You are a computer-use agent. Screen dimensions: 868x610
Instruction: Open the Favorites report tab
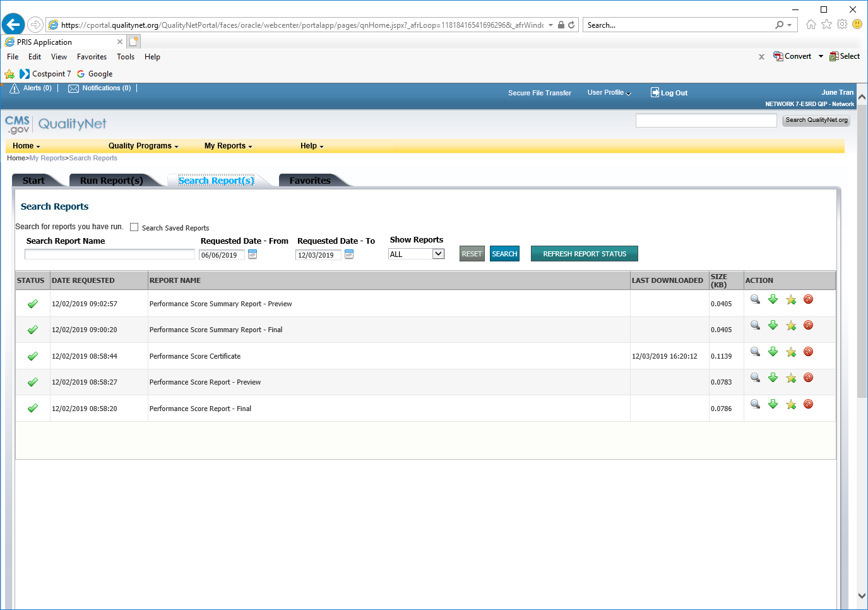(x=310, y=181)
